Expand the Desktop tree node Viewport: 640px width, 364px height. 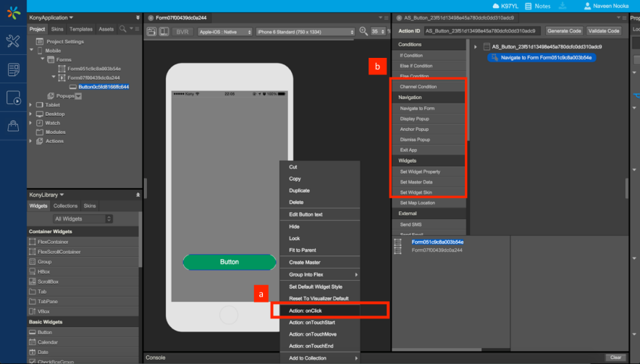(30, 114)
